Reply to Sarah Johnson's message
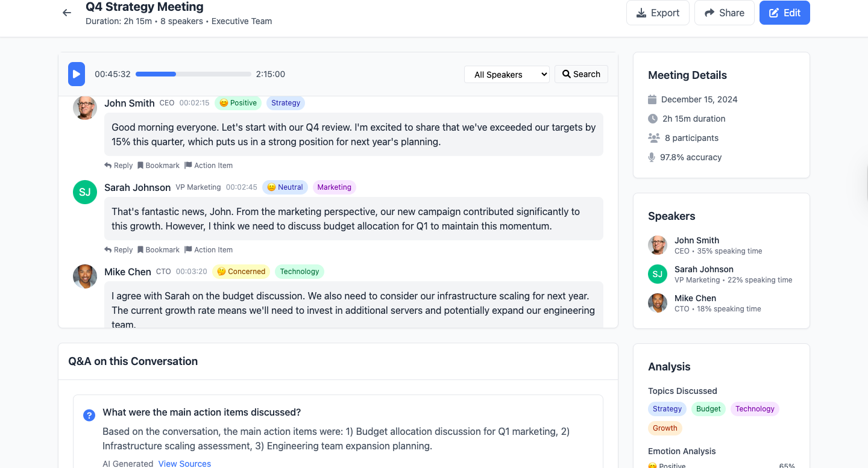Image resolution: width=868 pixels, height=468 pixels. pyautogui.click(x=118, y=250)
